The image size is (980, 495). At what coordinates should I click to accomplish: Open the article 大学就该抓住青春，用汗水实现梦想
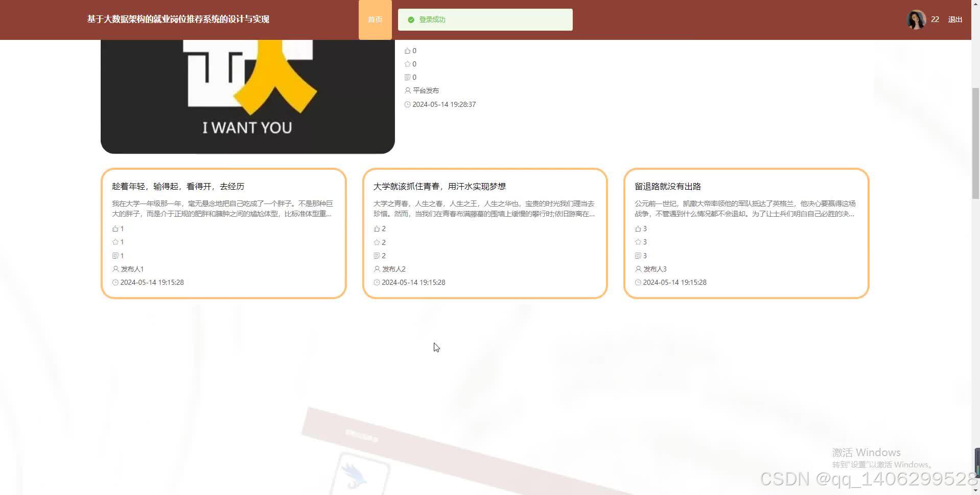point(439,186)
